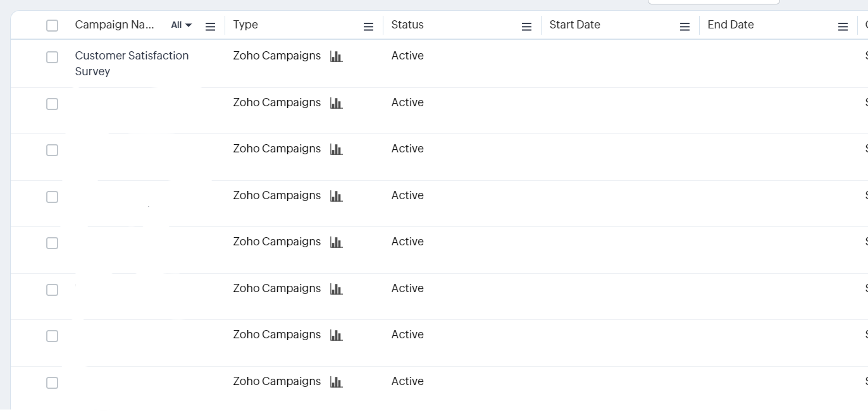Click the chart icon in the second row
The height and width of the screenshot is (411, 868).
[x=336, y=103]
